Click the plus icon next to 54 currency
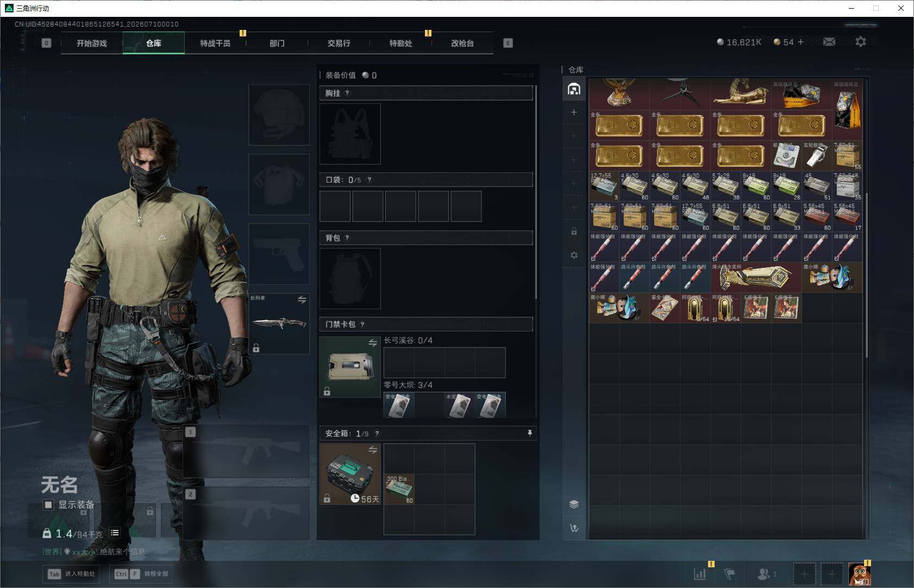Screen dimensions: 914x588 pos(800,42)
